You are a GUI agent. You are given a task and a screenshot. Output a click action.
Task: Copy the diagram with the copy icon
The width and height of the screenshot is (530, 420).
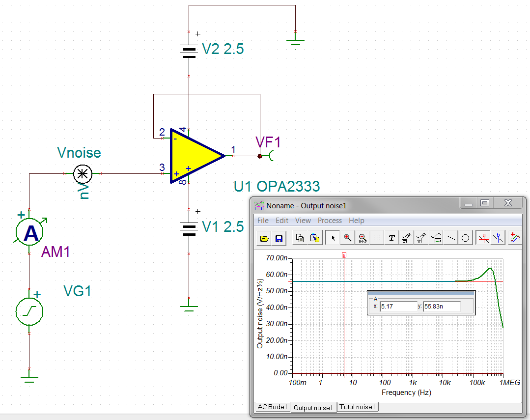(x=300, y=238)
